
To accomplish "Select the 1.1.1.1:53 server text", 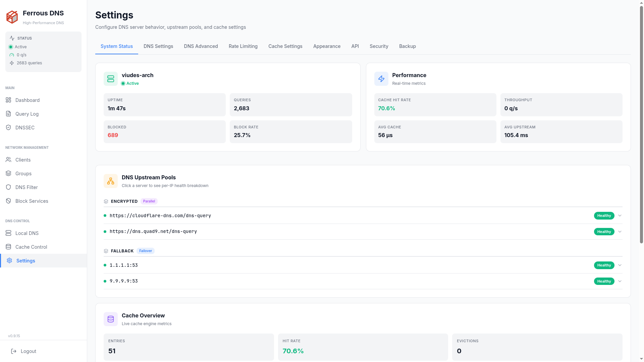I will tap(124, 265).
